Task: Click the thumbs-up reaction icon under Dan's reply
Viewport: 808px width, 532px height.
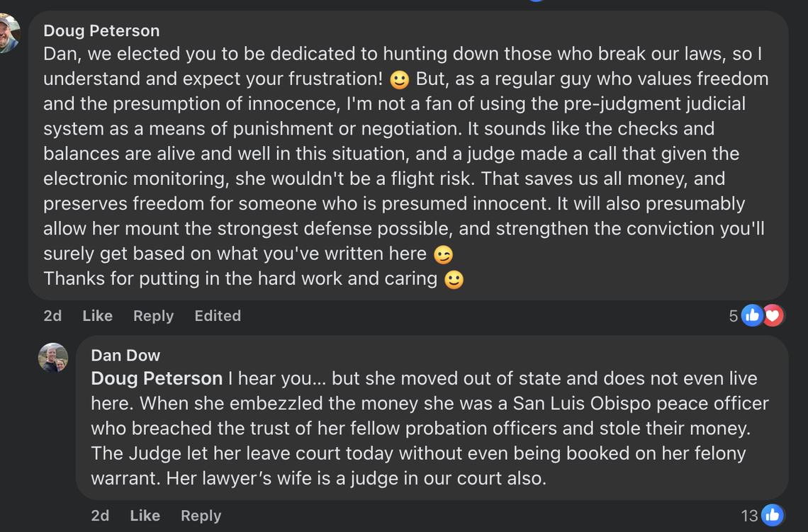Action: coord(773,515)
